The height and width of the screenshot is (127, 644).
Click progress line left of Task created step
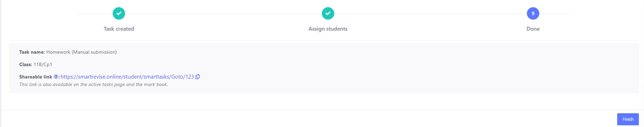(95, 14)
